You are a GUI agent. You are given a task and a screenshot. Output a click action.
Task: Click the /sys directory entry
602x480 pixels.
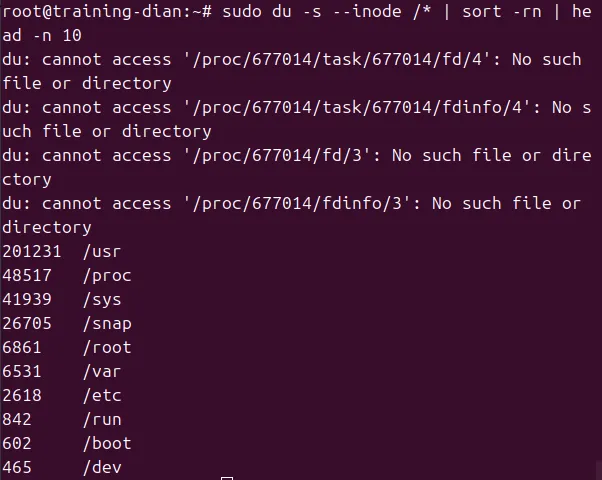(x=102, y=300)
